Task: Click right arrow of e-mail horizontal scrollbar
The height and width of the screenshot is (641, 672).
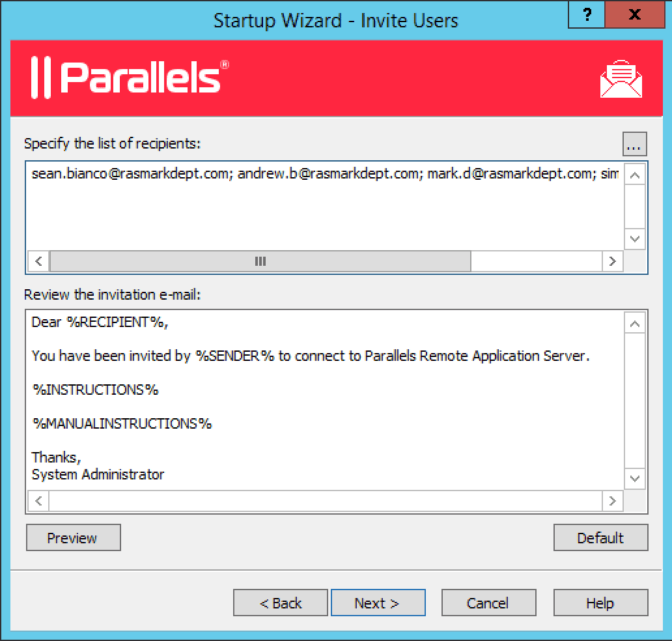Action: [x=612, y=501]
